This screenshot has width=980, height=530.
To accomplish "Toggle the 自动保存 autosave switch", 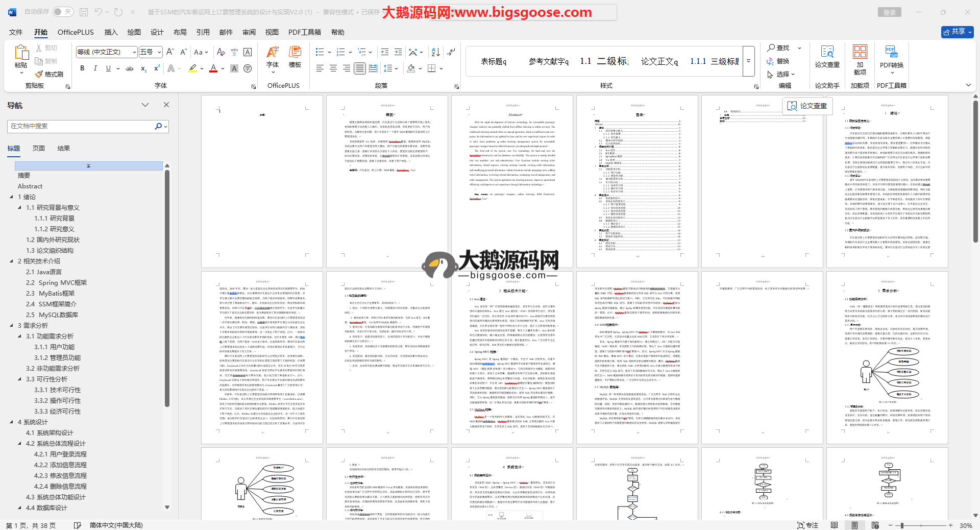I will coord(63,12).
